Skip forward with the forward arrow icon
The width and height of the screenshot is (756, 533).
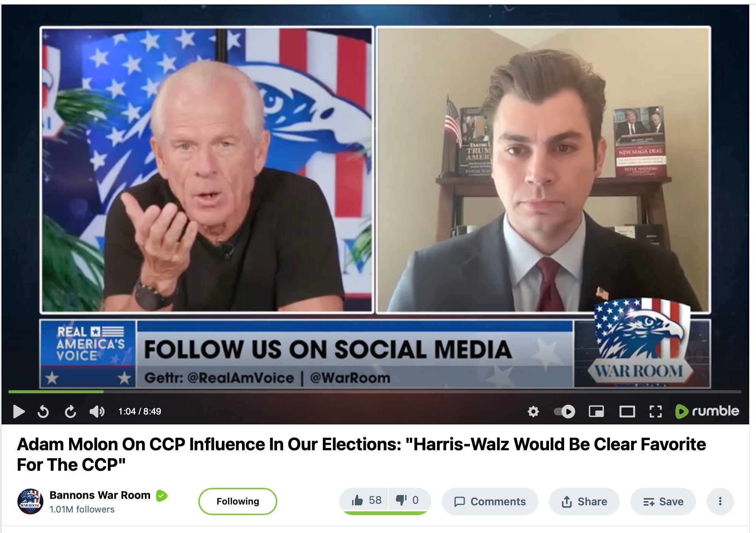pyautogui.click(x=70, y=412)
